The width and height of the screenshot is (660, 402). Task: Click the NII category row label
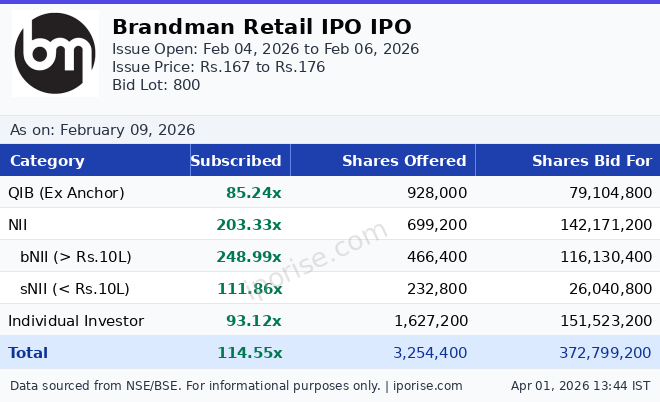click(x=20, y=225)
